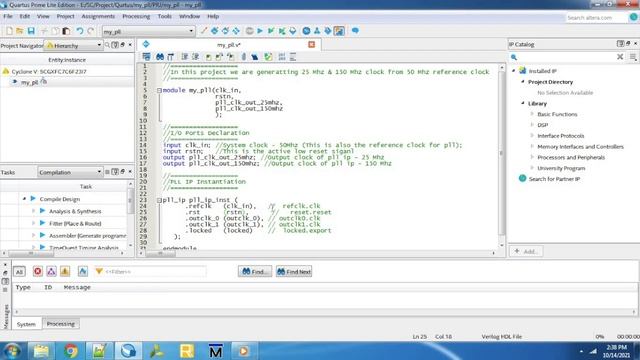This screenshot has width=640, height=360.
Task: Click the first icon in the editor toolbar
Action: pyautogui.click(x=146, y=57)
